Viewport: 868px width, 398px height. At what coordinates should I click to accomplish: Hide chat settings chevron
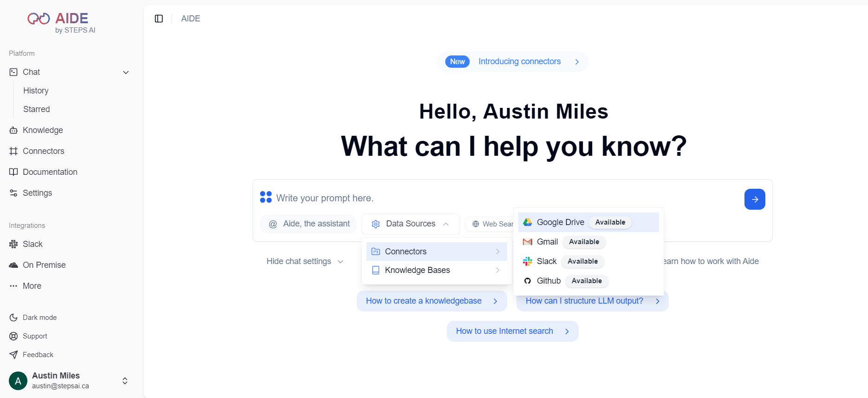pos(340,262)
